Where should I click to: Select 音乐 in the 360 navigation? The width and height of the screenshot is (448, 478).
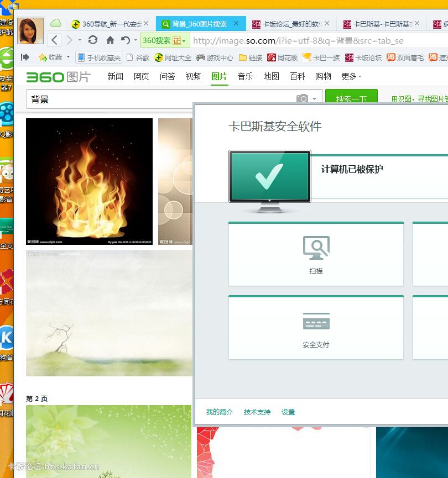click(245, 76)
